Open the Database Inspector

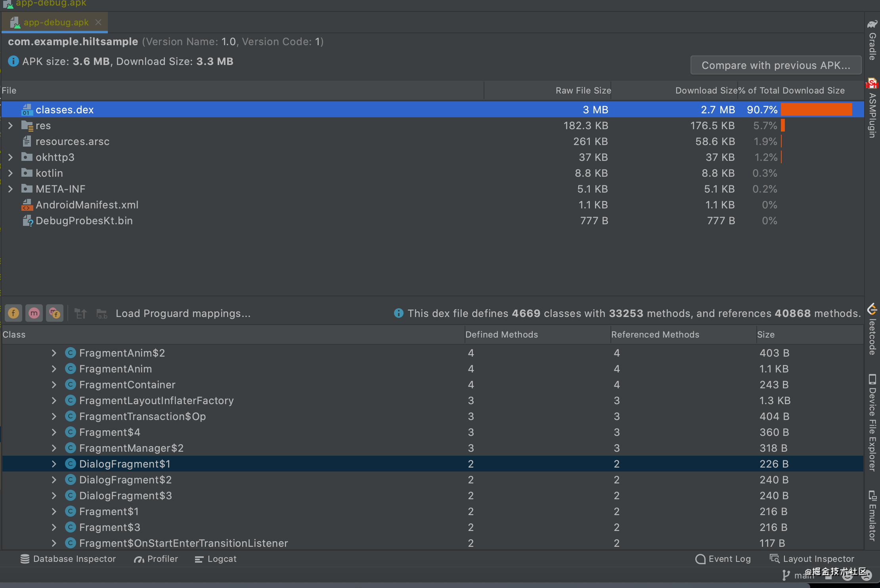tap(68, 559)
